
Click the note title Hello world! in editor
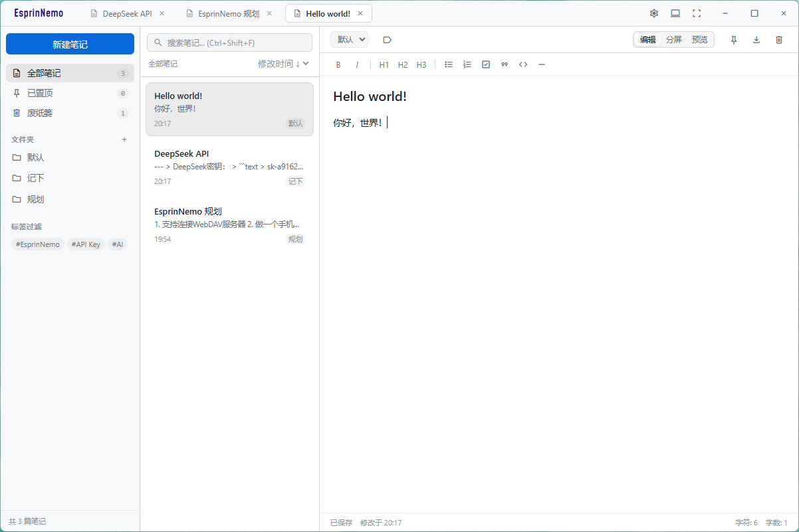pos(370,96)
